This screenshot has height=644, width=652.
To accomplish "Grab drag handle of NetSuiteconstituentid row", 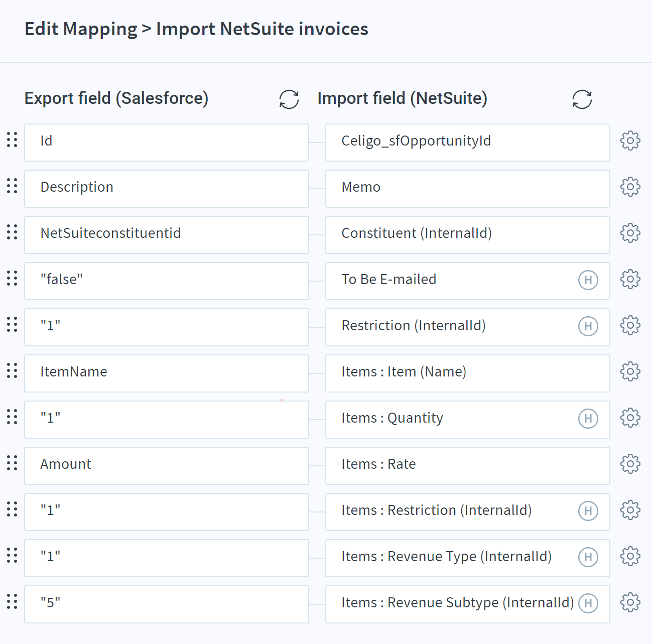I will 12,232.
